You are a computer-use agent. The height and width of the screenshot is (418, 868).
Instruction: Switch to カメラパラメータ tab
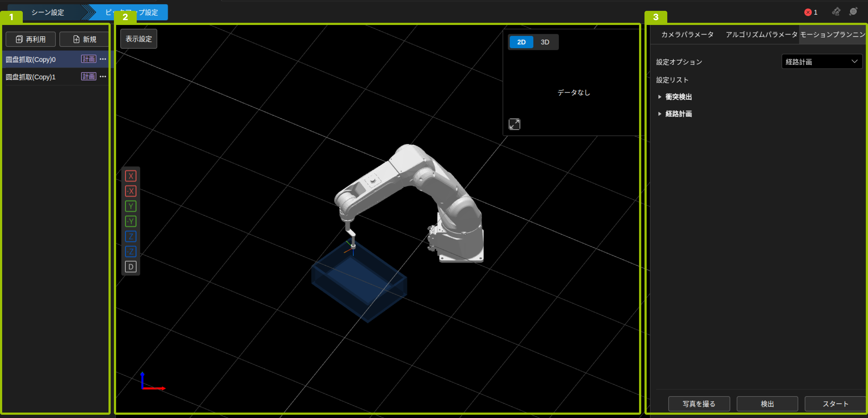pyautogui.click(x=687, y=35)
